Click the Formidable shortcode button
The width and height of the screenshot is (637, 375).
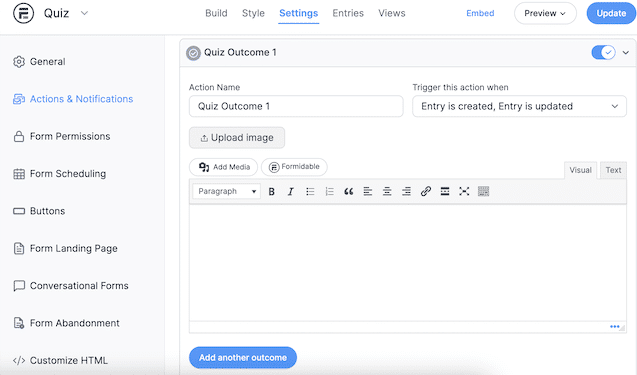click(294, 167)
